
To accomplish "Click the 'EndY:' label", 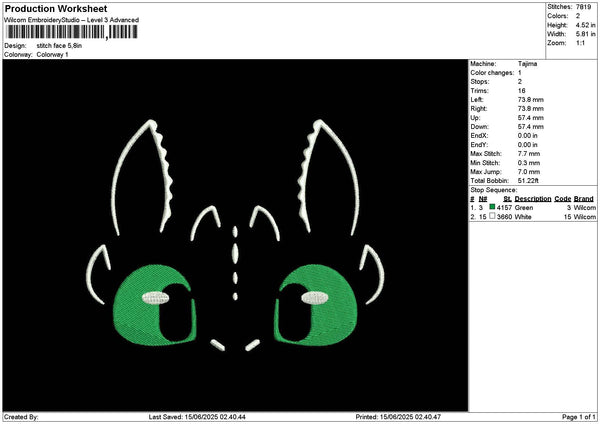I will click(479, 145).
